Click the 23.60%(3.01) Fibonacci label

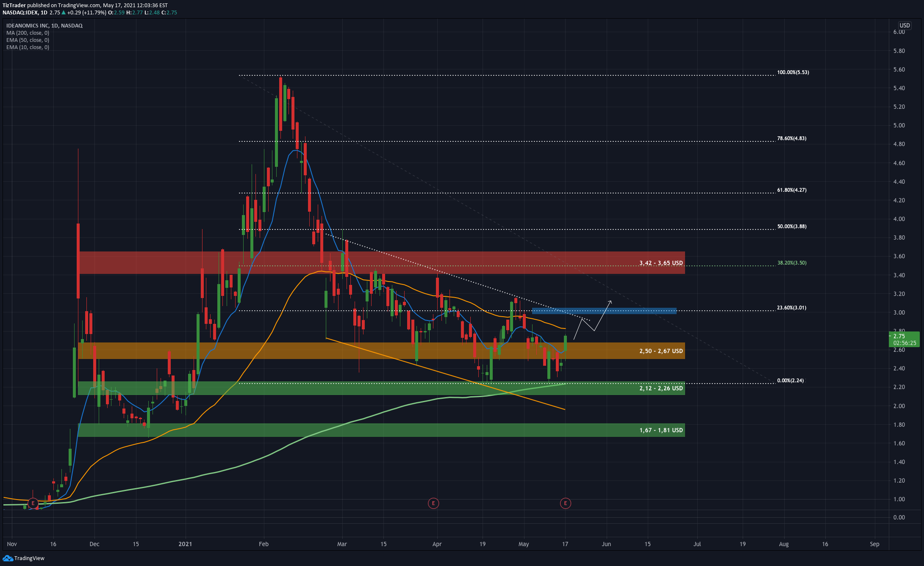pos(791,308)
